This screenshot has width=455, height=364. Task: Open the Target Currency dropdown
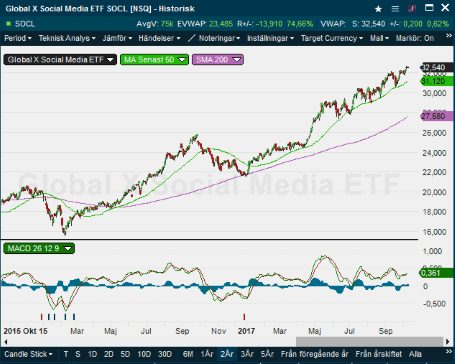(x=332, y=38)
